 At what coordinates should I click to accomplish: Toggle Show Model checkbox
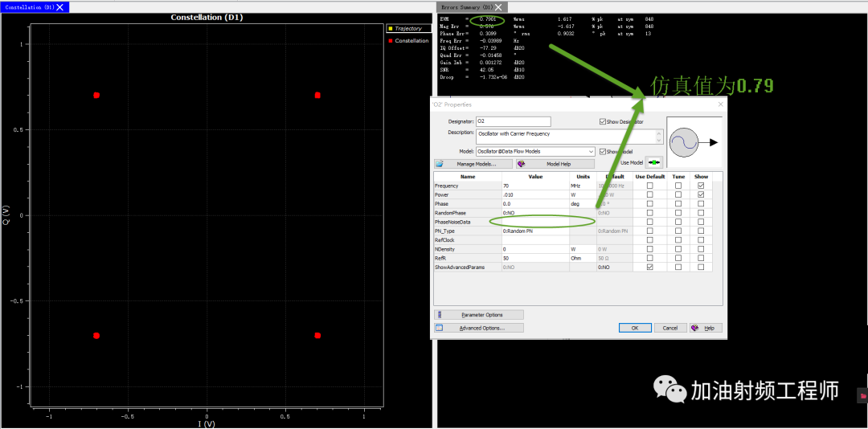[602, 151]
